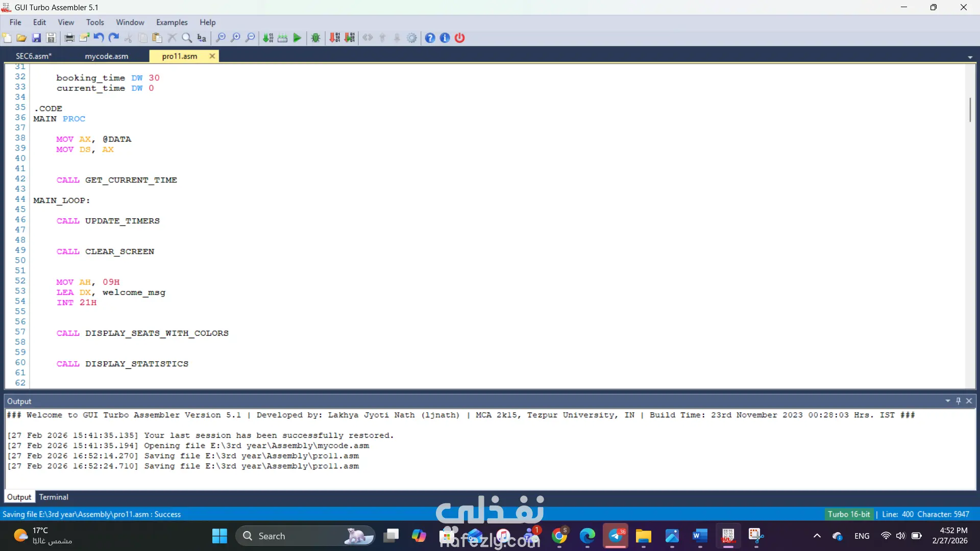Open File Explorer from the taskbar
The image size is (980, 551).
[x=643, y=536]
